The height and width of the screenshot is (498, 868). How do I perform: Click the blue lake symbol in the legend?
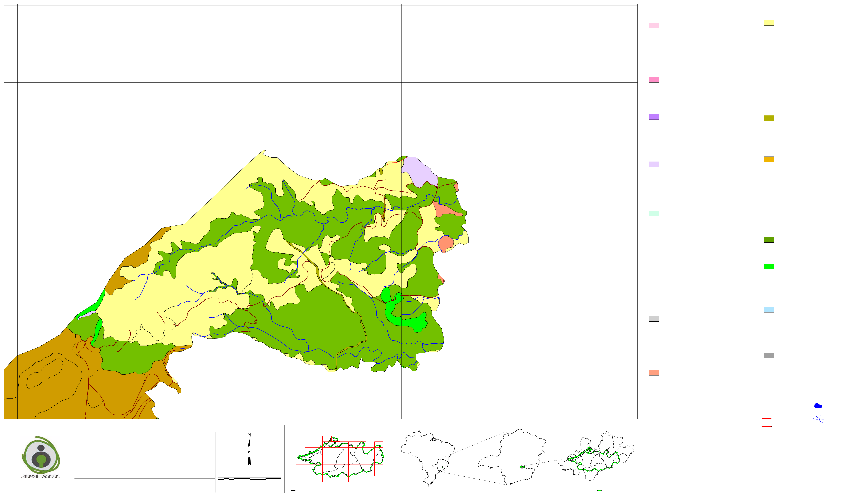pyautogui.click(x=818, y=406)
